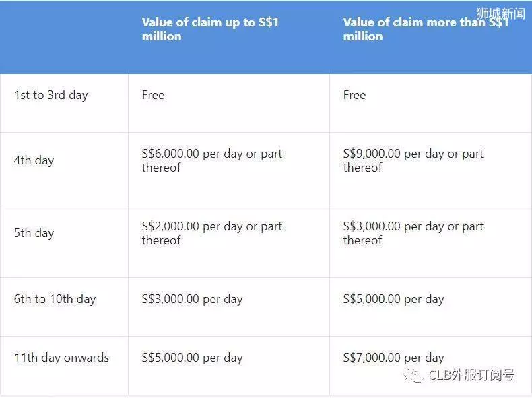Click the 'Value of claim up to S$1 million' header
The image size is (532, 398).
click(x=210, y=29)
